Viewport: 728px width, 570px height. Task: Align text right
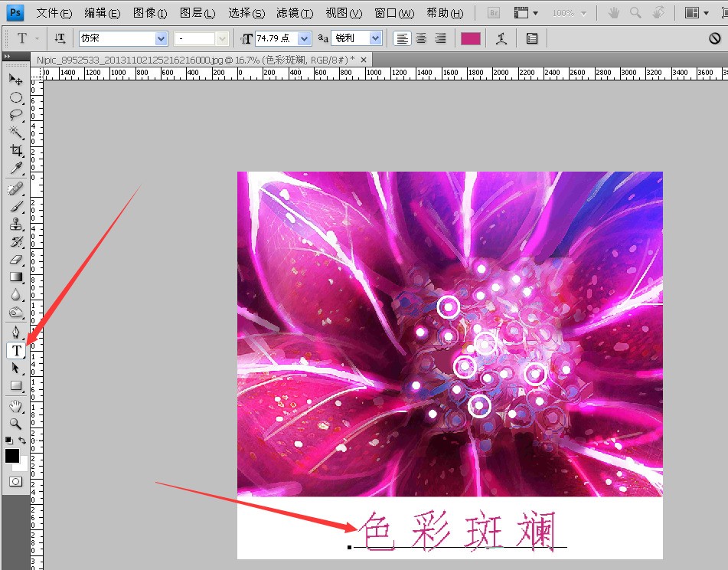point(440,38)
